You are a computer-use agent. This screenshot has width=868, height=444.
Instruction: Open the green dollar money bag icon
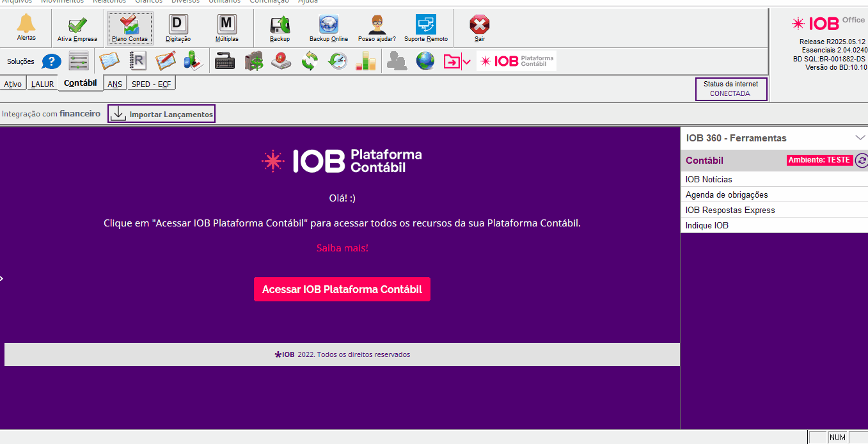pos(255,61)
